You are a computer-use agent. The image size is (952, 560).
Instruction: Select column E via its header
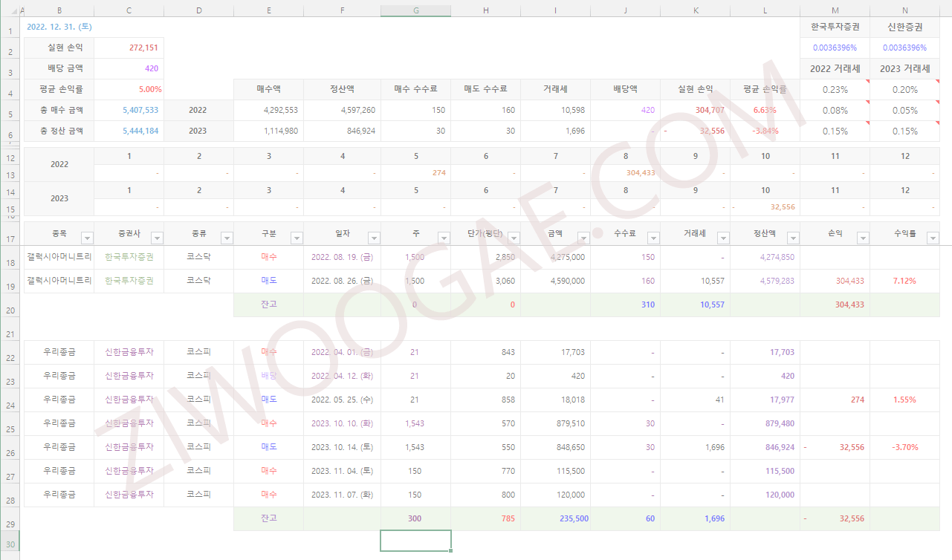(x=268, y=11)
